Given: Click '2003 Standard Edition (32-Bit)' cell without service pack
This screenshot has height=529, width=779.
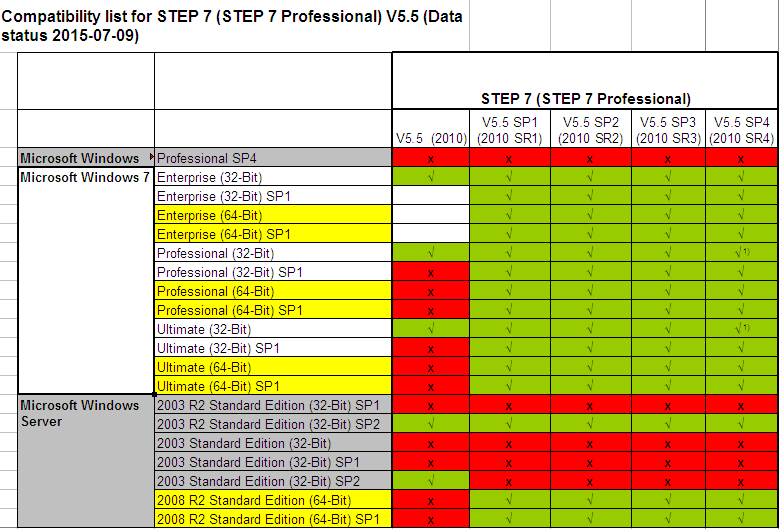Looking at the screenshot, I should pos(273,442).
